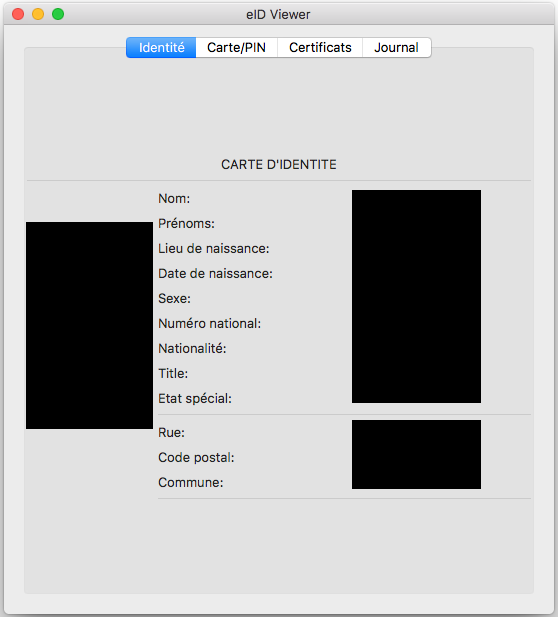Show the Journal tab
This screenshot has width=558, height=617.
point(396,48)
